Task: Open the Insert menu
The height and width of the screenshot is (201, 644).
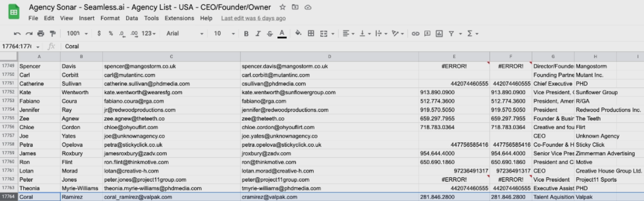Action: (87, 18)
